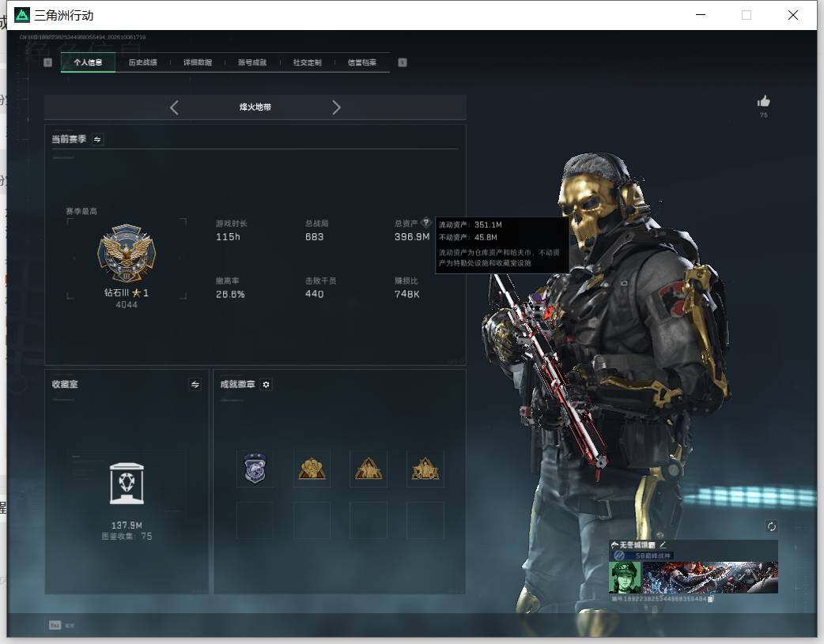The height and width of the screenshot is (644, 824).
Task: Click the last empty badge slot, bottom row
Action: [x=425, y=521]
